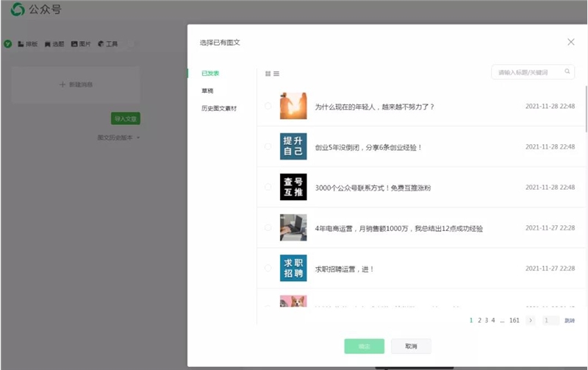Go to next page arrow

530,320
